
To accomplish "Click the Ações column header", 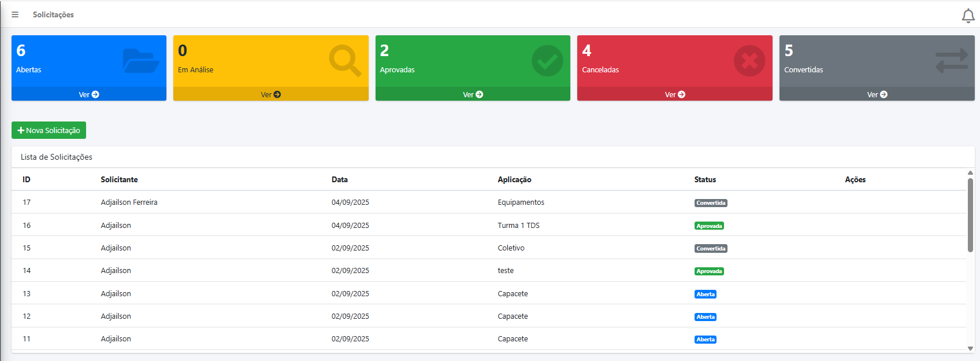I will coord(855,179).
